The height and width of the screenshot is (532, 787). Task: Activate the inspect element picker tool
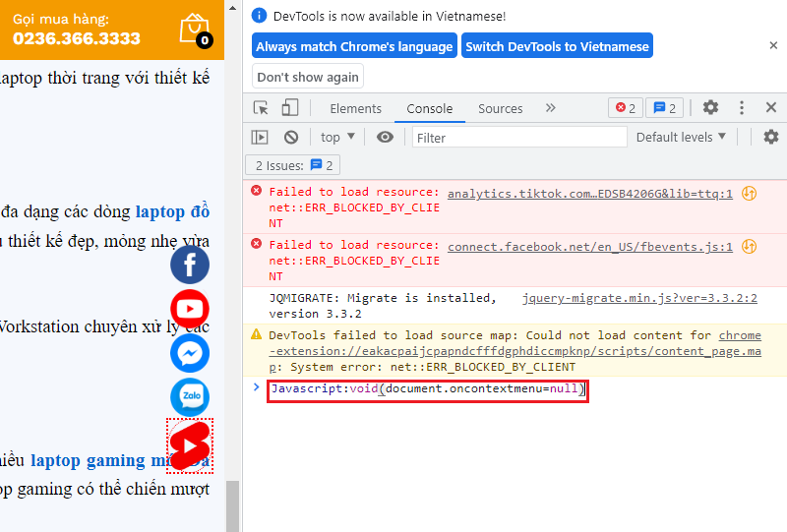pyautogui.click(x=261, y=108)
